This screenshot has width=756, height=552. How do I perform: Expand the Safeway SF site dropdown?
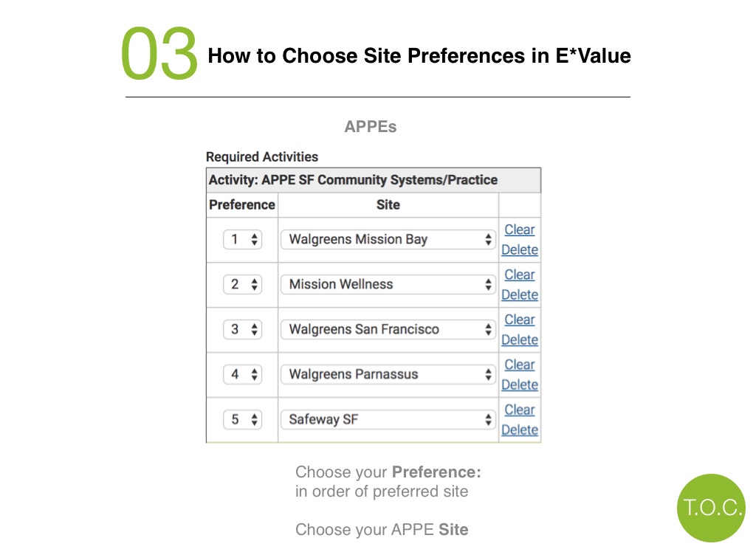pyautogui.click(x=388, y=419)
